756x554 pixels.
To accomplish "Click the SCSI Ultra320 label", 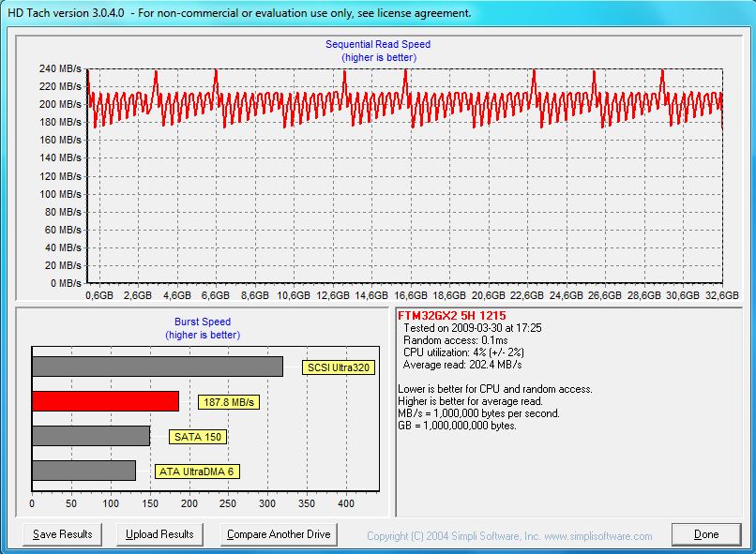I will 339,367.
